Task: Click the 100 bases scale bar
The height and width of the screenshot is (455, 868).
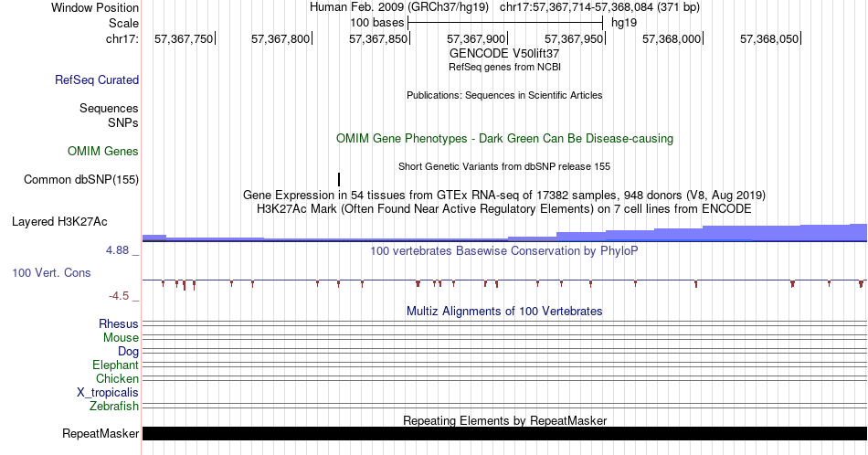Action: pyautogui.click(x=505, y=23)
